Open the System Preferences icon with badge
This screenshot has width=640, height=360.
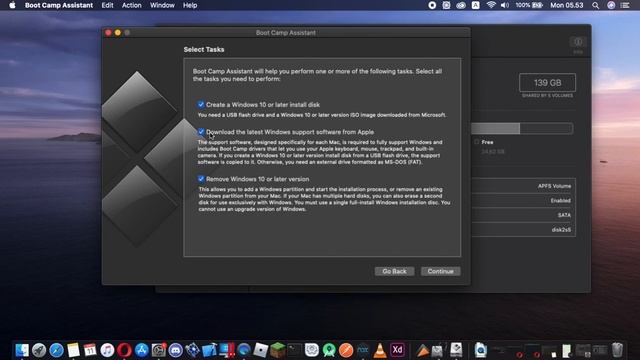pyautogui.click(x=158, y=350)
